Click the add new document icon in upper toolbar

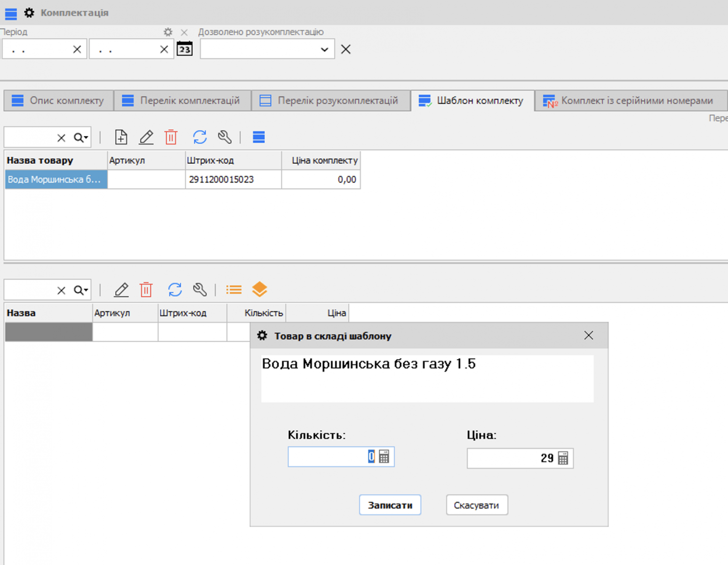pyautogui.click(x=121, y=137)
